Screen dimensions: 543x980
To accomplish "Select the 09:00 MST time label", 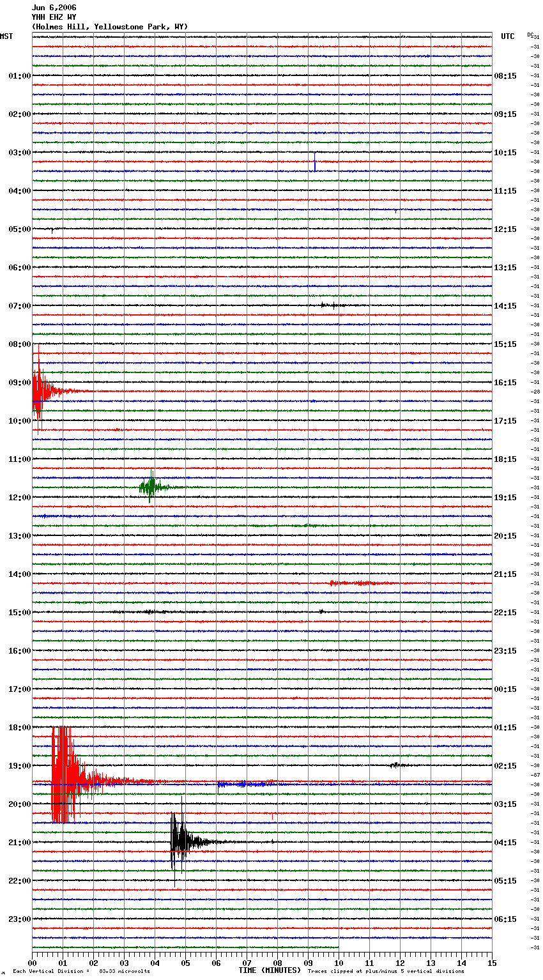I will (x=19, y=383).
